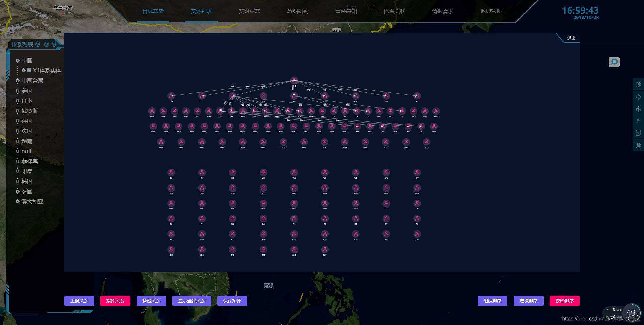
Task: Expand the 中国台湾 tree node
Action: tap(17, 80)
